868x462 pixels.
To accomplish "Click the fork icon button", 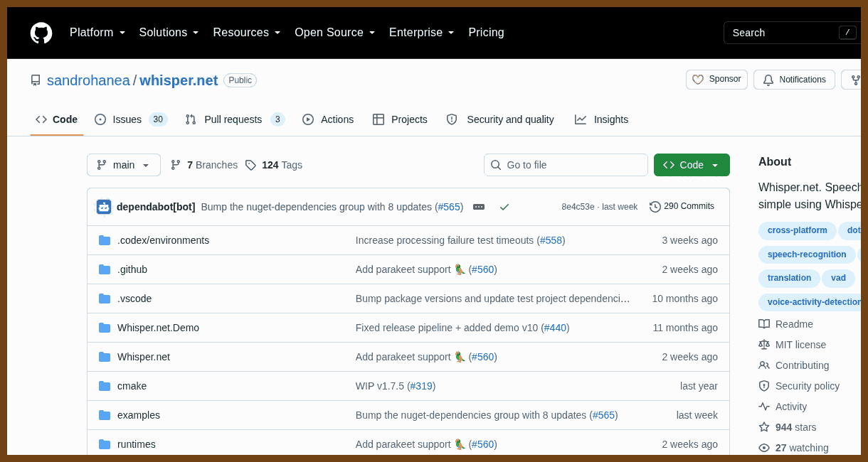I will (852, 80).
